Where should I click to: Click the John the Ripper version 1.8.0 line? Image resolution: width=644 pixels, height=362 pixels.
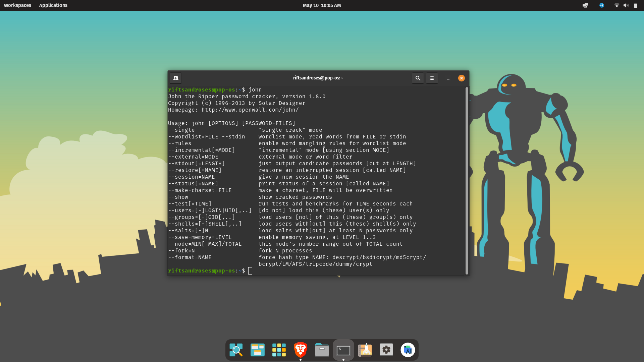pos(247,97)
